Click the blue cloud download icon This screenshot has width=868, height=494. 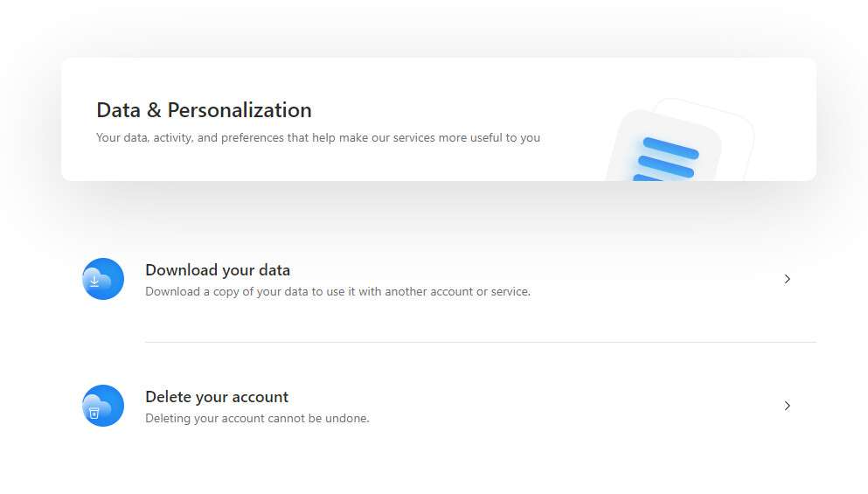click(x=103, y=279)
